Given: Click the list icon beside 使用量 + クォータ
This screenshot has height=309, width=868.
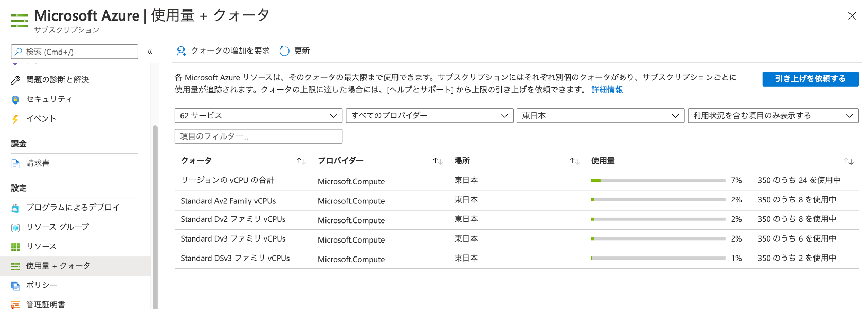Looking at the screenshot, I should [x=15, y=266].
